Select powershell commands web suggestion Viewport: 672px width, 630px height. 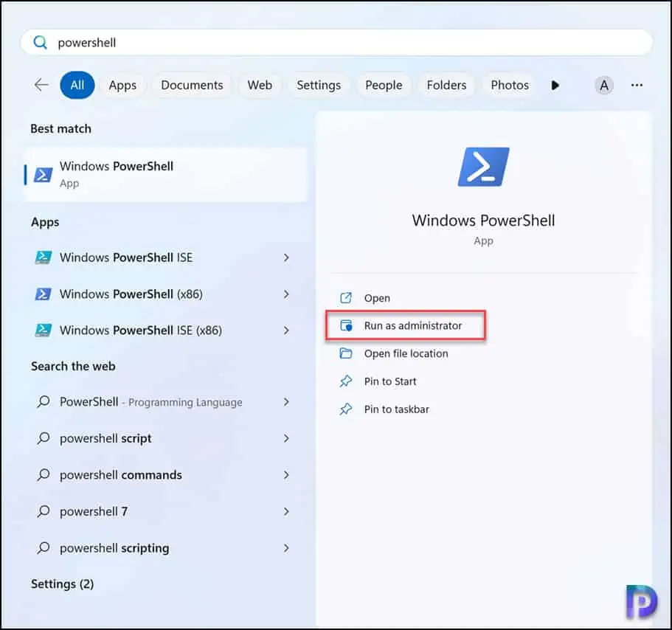click(x=121, y=475)
